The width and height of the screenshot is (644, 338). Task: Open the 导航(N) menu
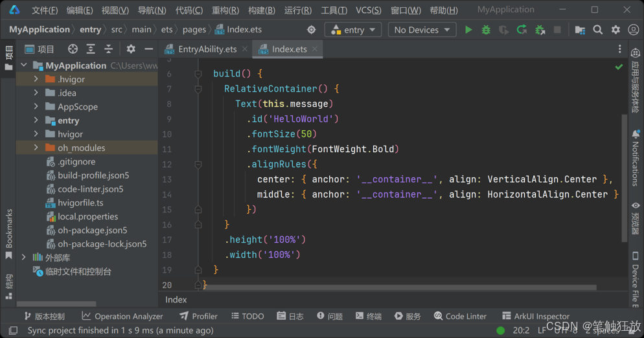tap(152, 10)
